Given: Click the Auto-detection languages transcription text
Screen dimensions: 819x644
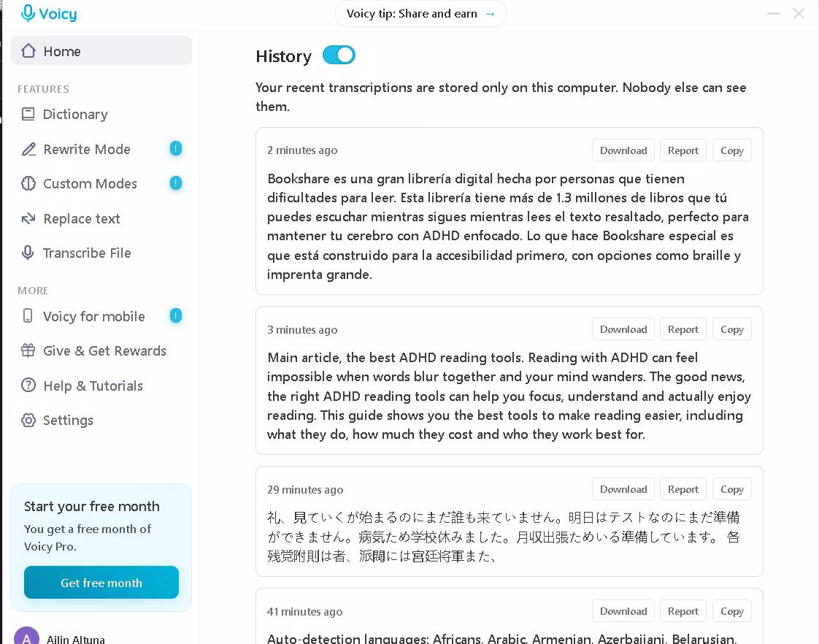Looking at the screenshot, I should tap(501, 637).
